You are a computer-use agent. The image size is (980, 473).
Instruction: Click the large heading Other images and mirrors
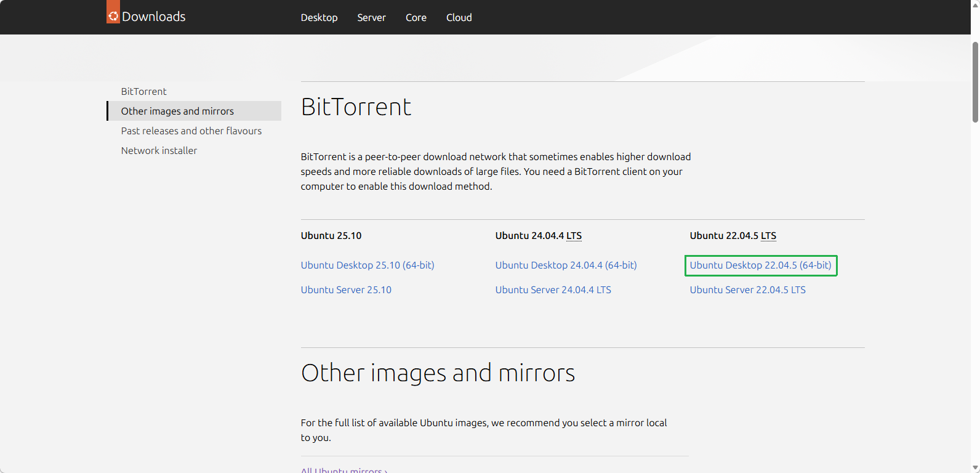438,373
